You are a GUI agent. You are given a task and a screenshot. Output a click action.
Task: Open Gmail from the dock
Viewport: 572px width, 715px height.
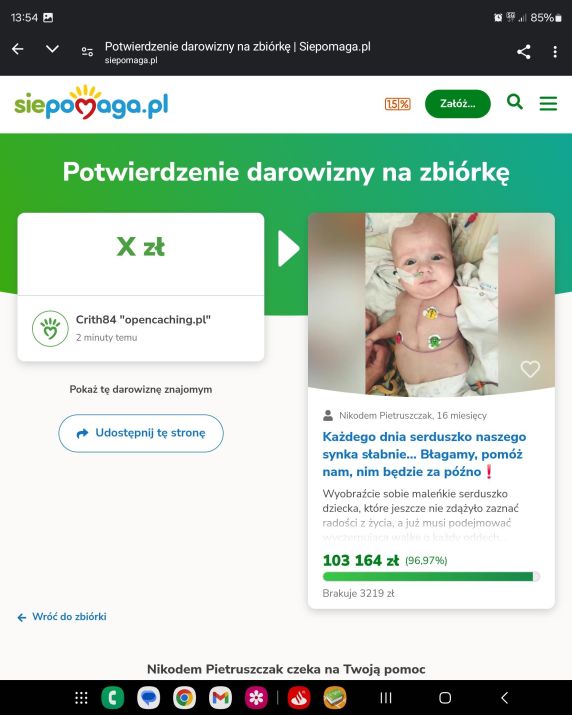pos(220,698)
